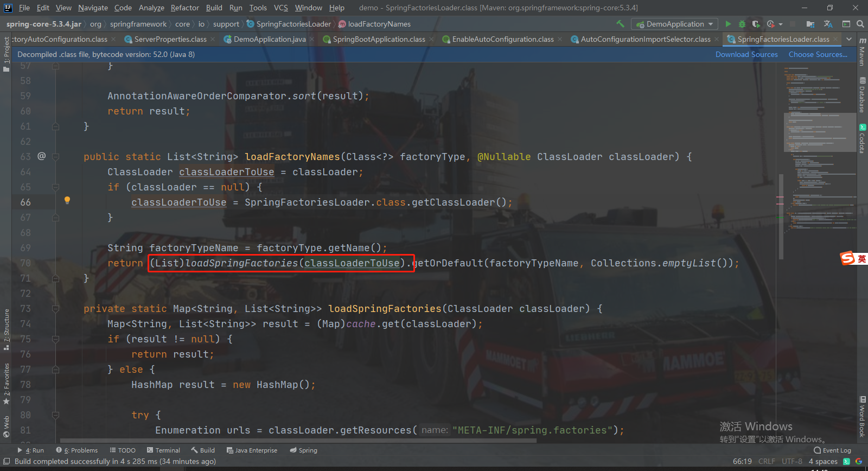Show the hidden editor tabs list chevron

coord(849,39)
